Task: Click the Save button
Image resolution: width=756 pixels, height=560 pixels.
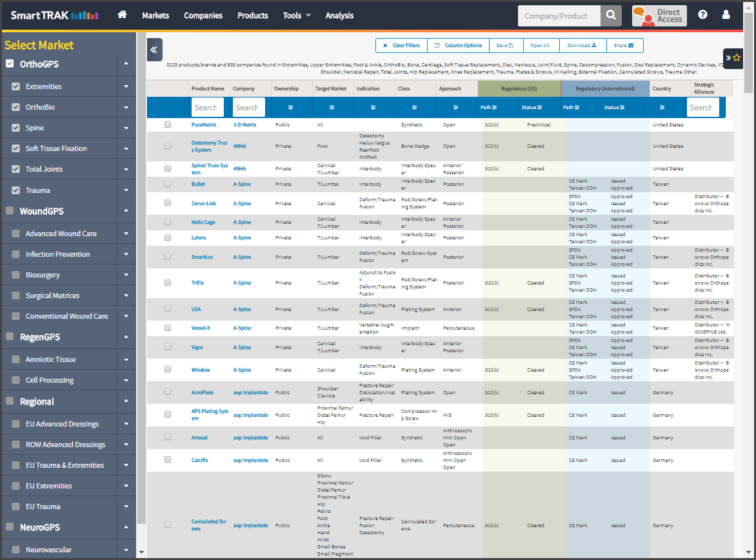Action: (505, 45)
